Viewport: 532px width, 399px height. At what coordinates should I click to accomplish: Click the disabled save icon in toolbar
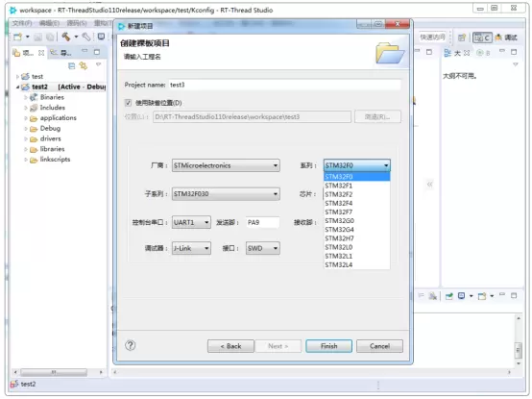(38, 37)
